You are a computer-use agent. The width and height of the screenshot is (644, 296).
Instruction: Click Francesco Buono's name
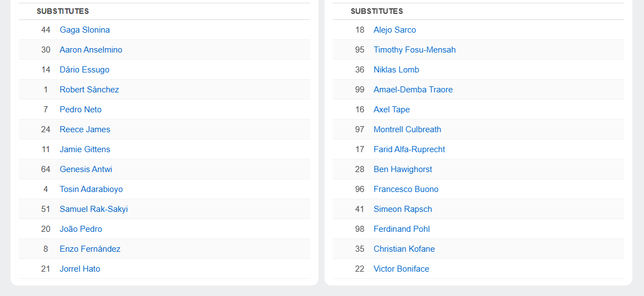406,189
